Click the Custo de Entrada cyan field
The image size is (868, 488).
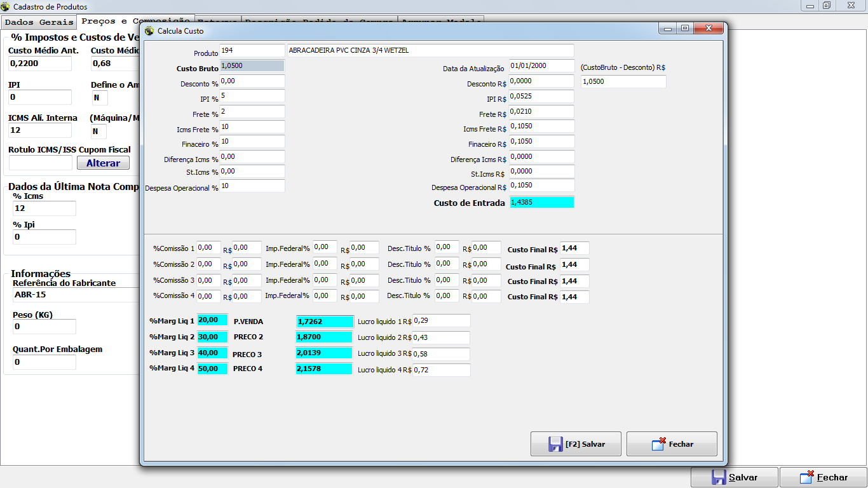coord(541,202)
